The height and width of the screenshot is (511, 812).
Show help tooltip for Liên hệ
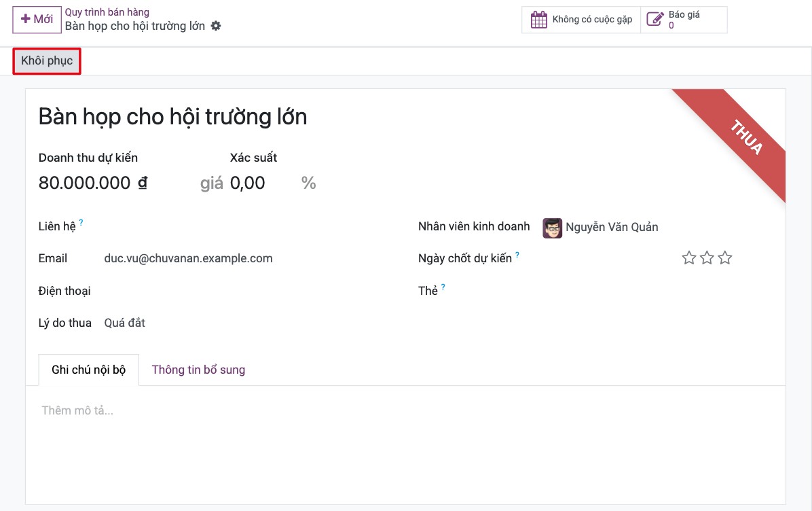pyautogui.click(x=81, y=222)
